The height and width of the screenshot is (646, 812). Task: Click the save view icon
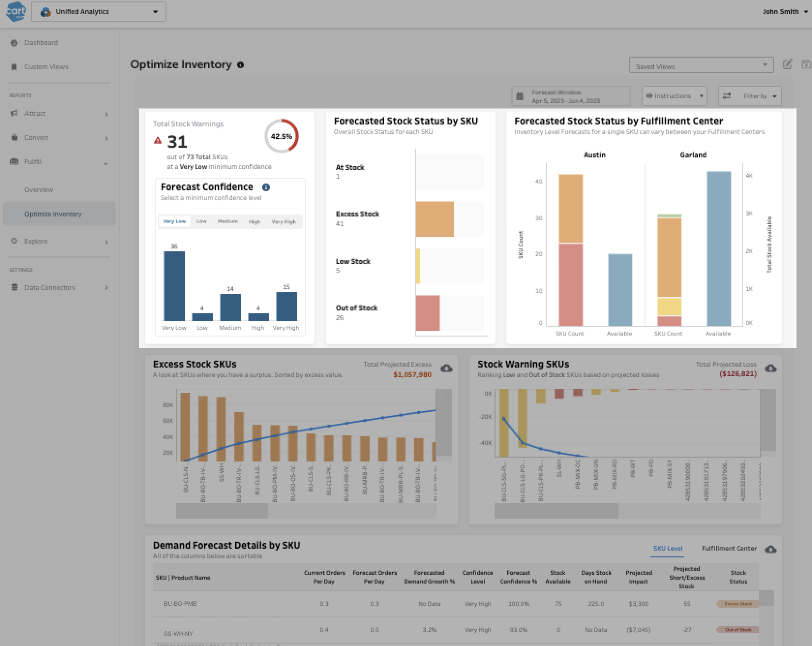pyautogui.click(x=806, y=64)
